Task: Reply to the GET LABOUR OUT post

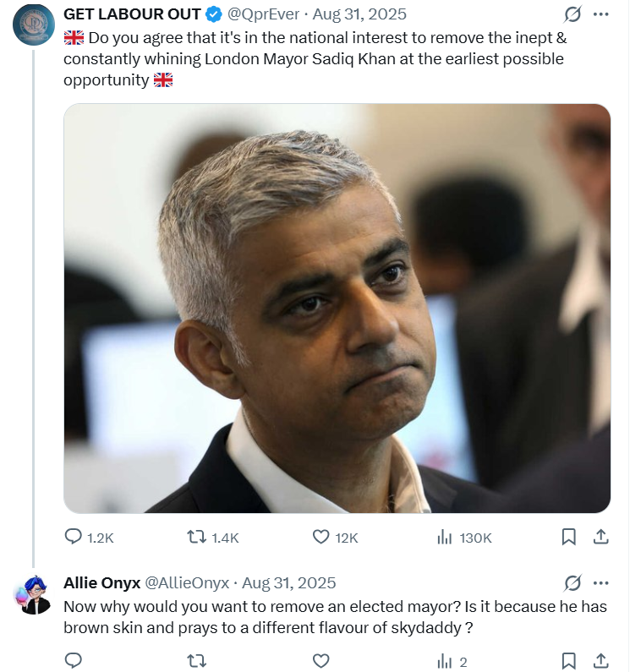Action: (74, 537)
